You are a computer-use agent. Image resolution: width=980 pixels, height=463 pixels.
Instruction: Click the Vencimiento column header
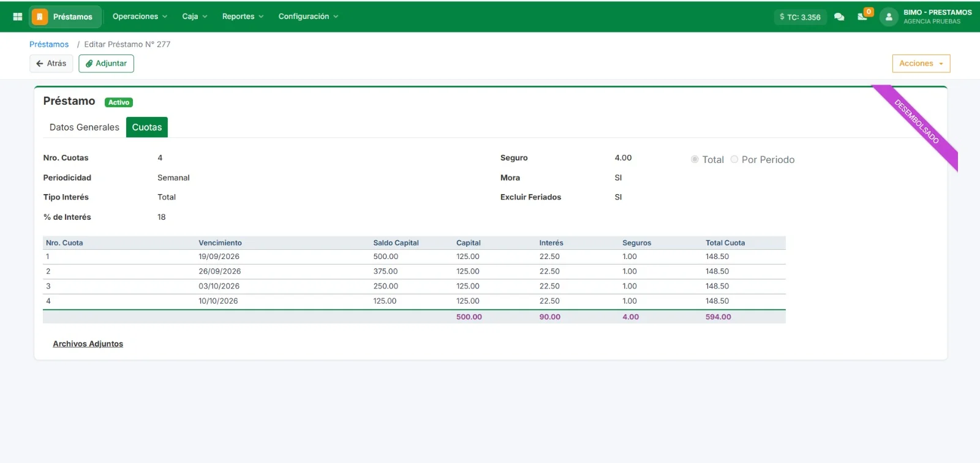tap(220, 243)
